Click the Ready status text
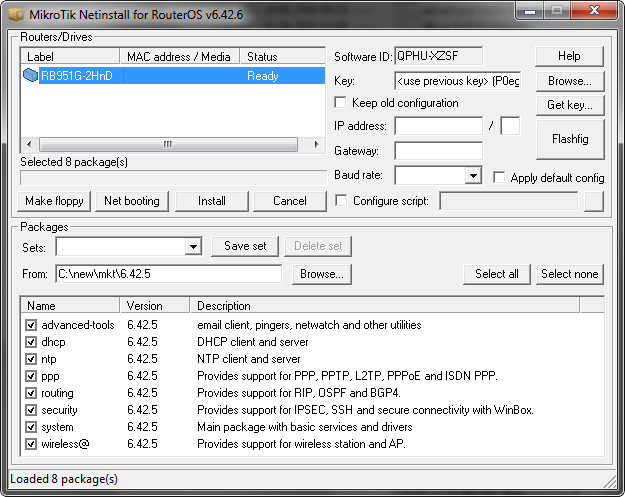The image size is (625, 497). click(x=263, y=76)
